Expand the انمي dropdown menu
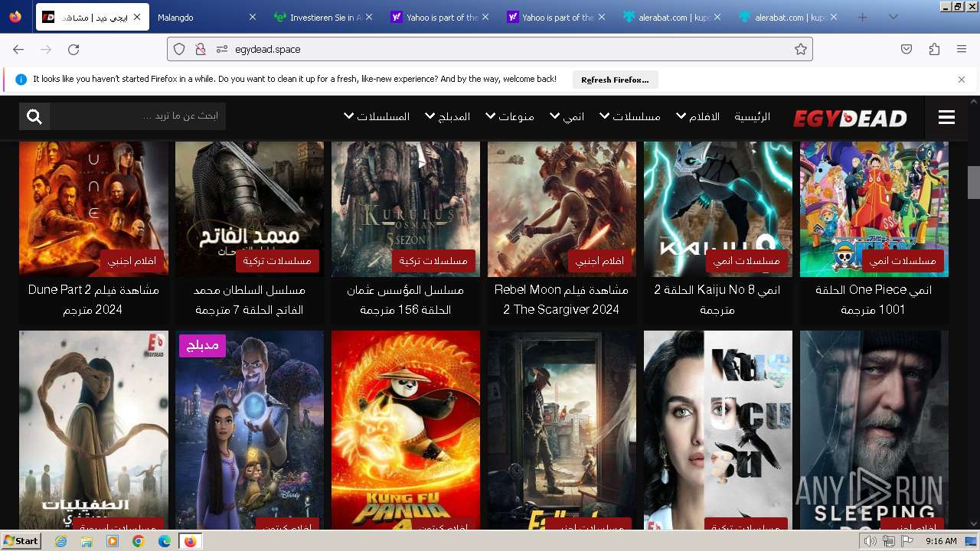This screenshot has height=551, width=980. pyautogui.click(x=567, y=116)
